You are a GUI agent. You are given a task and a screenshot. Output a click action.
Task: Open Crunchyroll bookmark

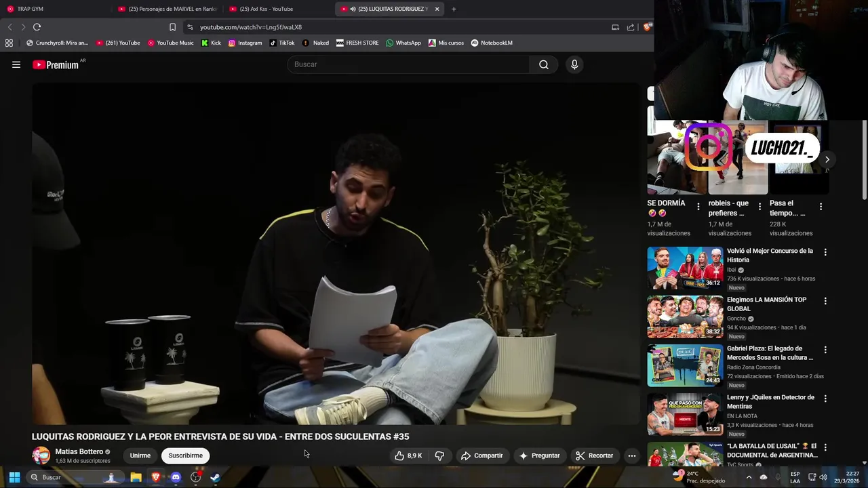coord(57,43)
